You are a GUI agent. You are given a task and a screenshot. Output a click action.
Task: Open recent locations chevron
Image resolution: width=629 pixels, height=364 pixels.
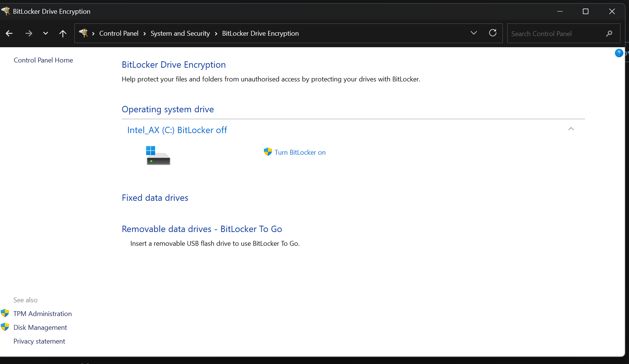45,33
